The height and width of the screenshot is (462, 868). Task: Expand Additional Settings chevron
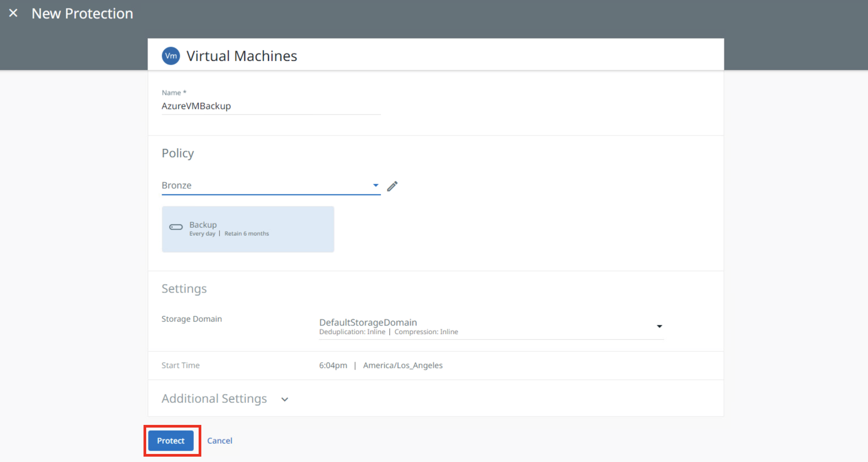(x=284, y=399)
